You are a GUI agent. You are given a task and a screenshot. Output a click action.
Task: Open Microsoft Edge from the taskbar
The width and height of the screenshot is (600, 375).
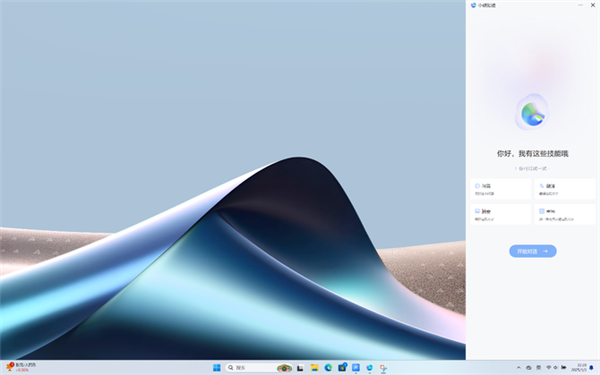click(328, 368)
